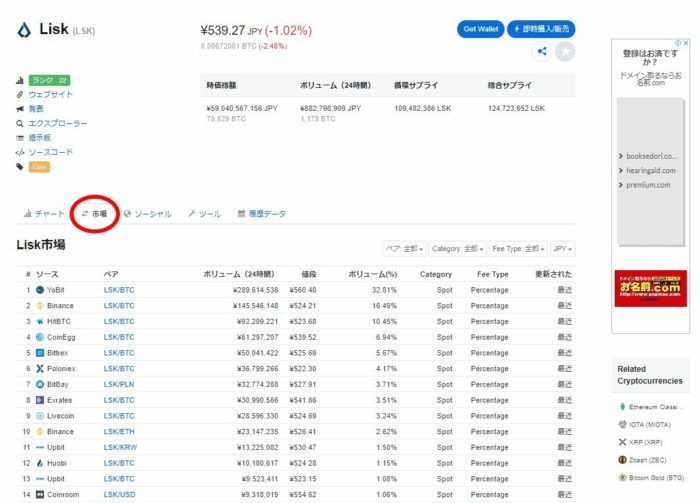Click the ボリューム(24時間) column header
Viewport: 700px width, 503px height.
click(x=239, y=274)
